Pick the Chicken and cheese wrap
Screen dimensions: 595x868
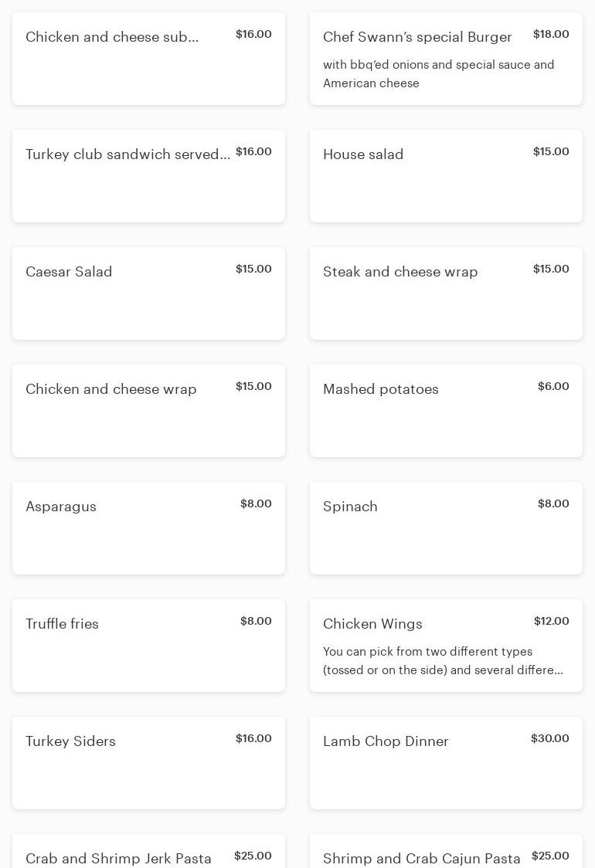click(x=148, y=411)
